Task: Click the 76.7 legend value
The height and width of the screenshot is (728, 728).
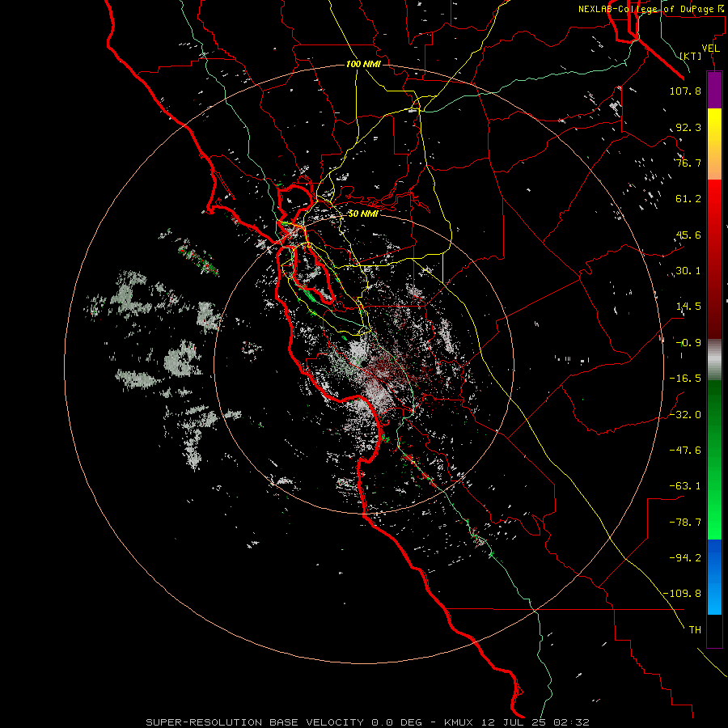Action: 688,163
